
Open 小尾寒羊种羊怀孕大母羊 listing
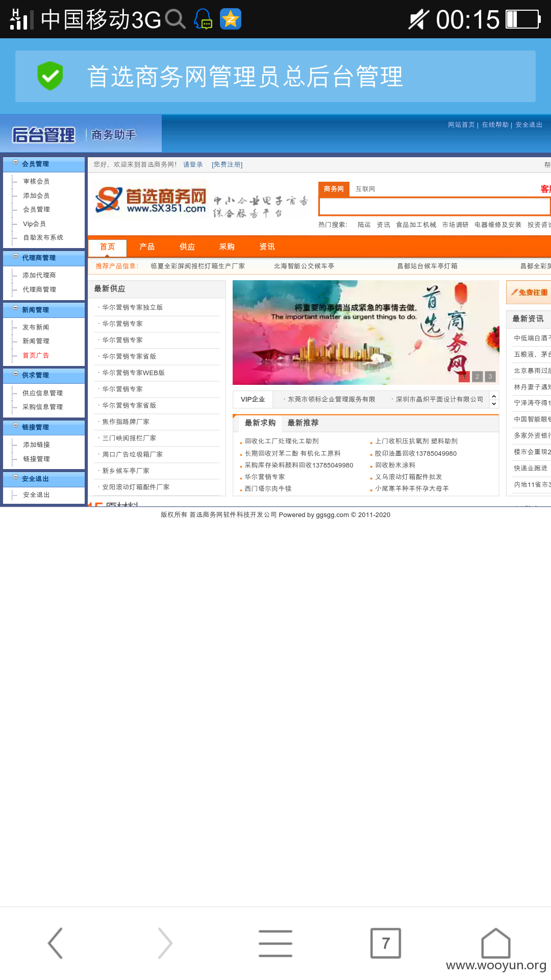tap(412, 488)
